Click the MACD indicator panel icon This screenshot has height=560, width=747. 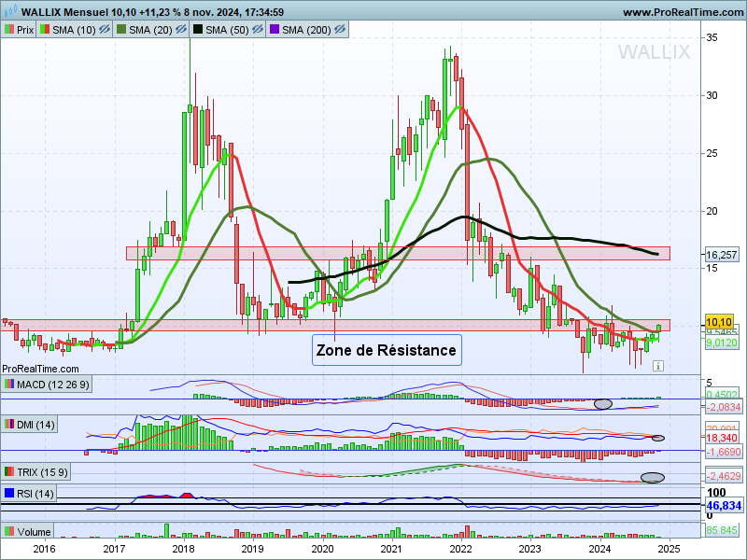pyautogui.click(x=9, y=385)
